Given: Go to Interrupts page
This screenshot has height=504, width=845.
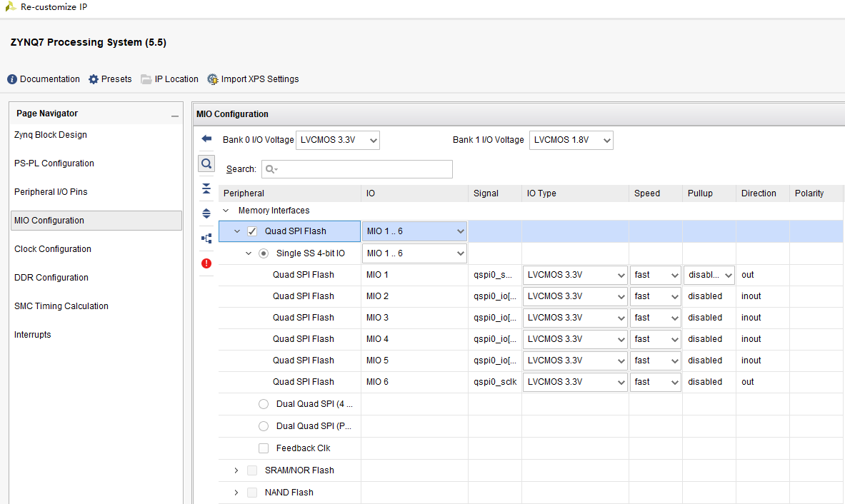Looking at the screenshot, I should (x=32, y=334).
